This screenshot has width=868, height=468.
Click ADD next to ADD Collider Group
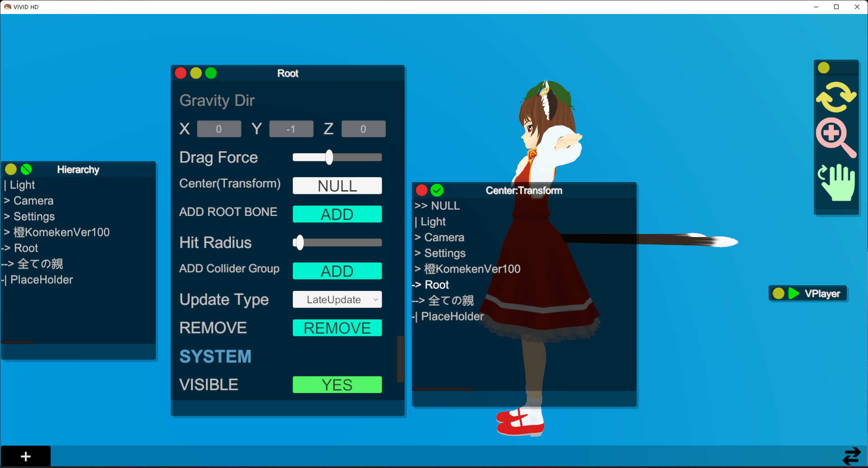pos(337,271)
